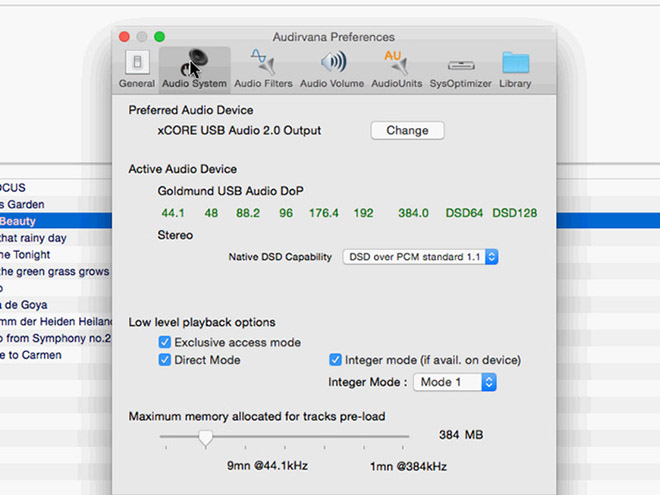Viewport: 660px width, 495px height.
Task: Click the Audio Volume tab label
Action: pyautogui.click(x=332, y=83)
